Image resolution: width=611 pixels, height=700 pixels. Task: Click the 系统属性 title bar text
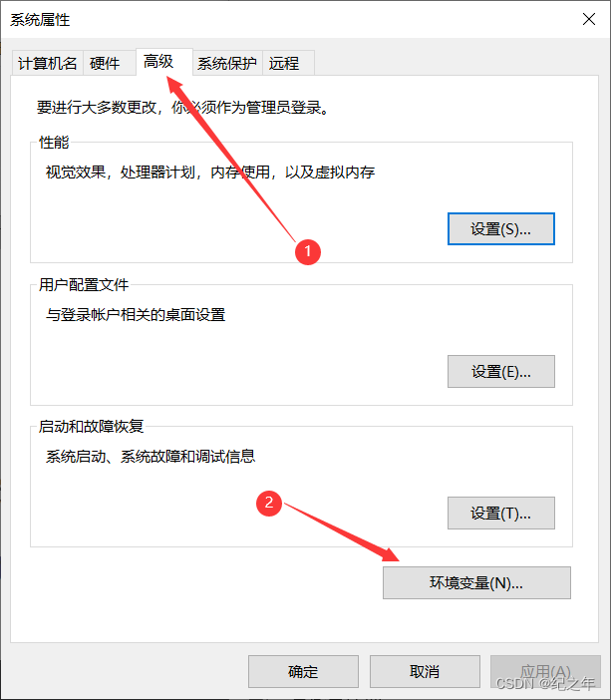click(x=40, y=20)
